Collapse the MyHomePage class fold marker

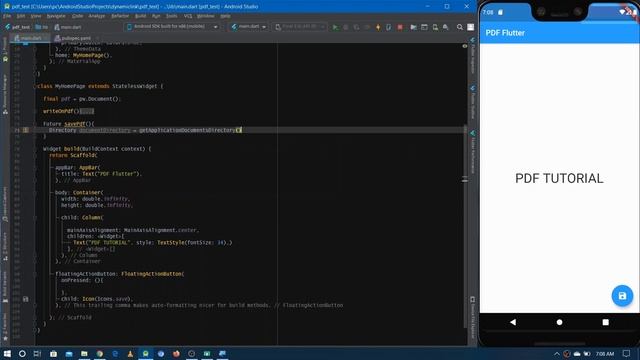[35, 86]
